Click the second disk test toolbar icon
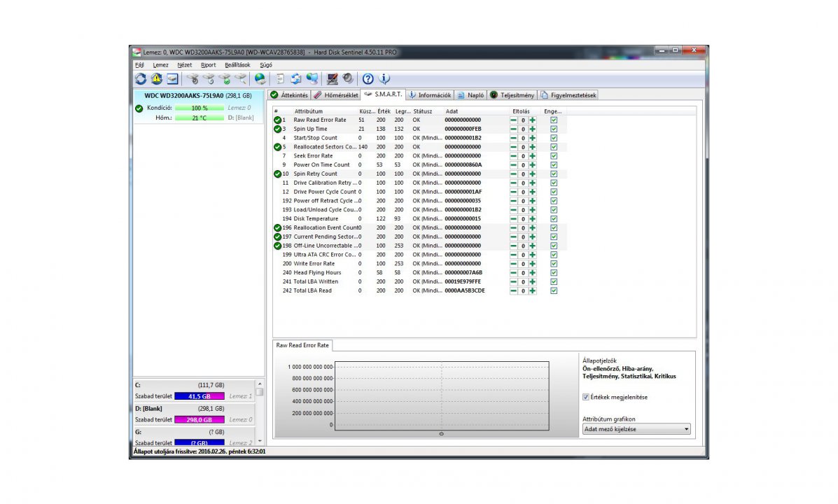This screenshot has width=838, height=504. tap(209, 79)
